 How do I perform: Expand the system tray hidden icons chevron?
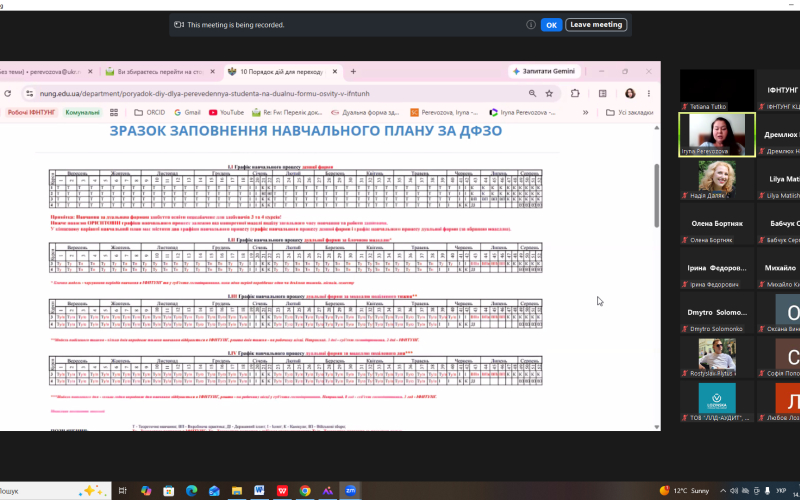pos(723,491)
